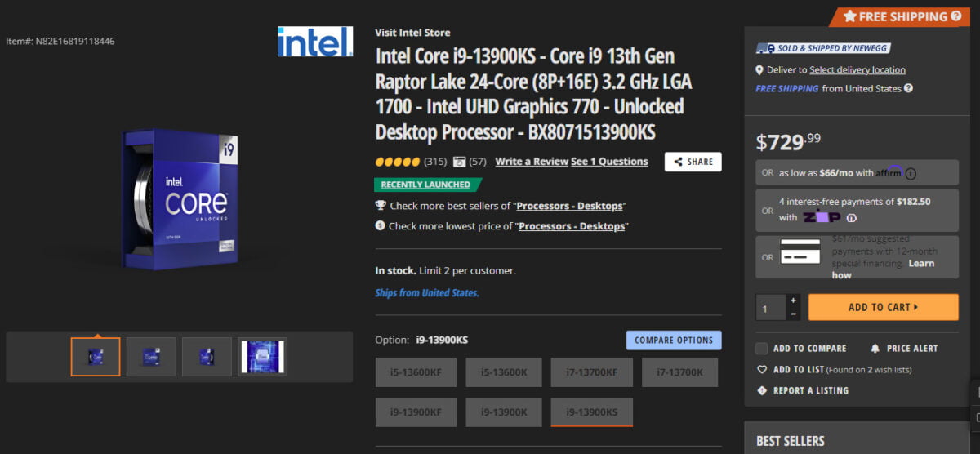Select the second product thumbnail

[151, 357]
